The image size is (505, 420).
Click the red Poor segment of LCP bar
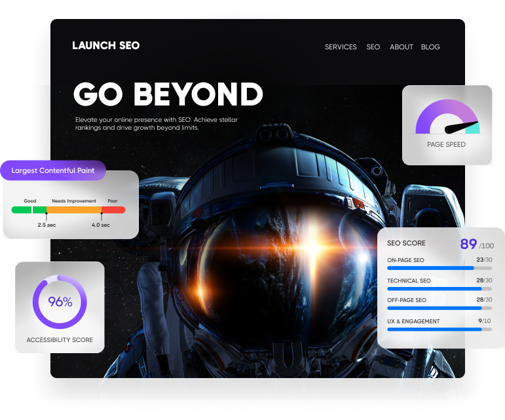pos(113,210)
